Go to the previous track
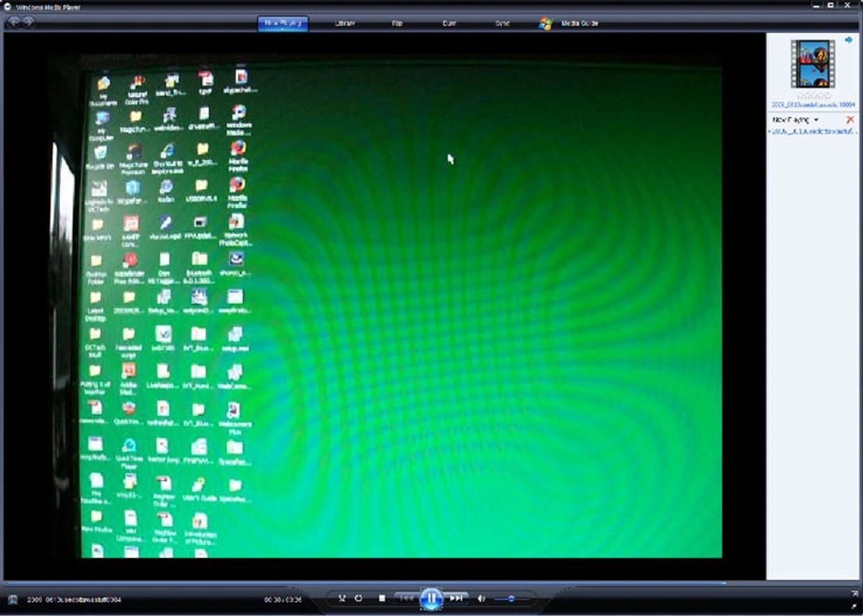Image resolution: width=863 pixels, height=616 pixels. 406,599
